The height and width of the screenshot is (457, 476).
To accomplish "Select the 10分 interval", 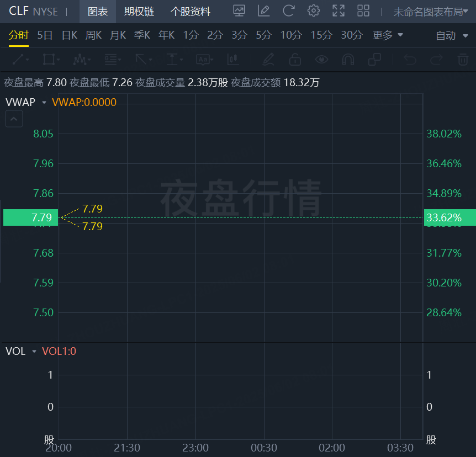I will (291, 35).
